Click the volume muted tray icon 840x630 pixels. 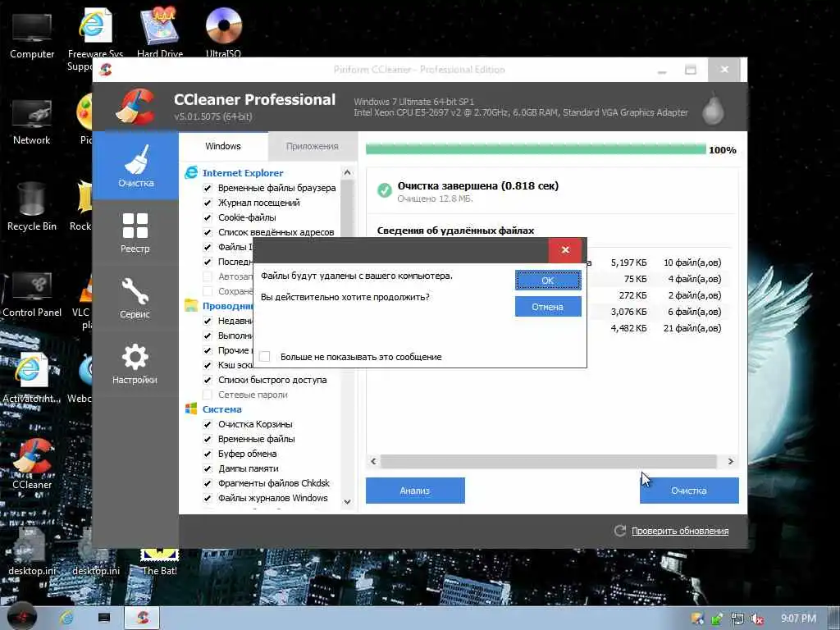point(756,619)
